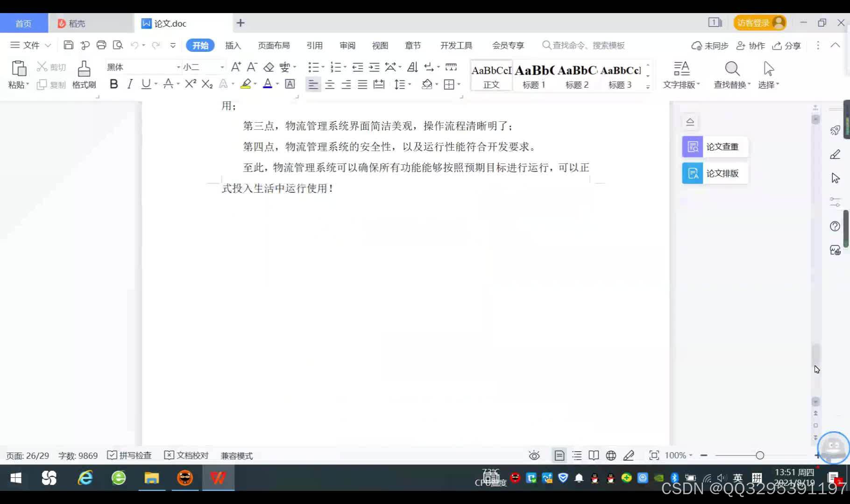Expand the styles gallery more arrow
The width and height of the screenshot is (850, 504).
click(x=648, y=86)
